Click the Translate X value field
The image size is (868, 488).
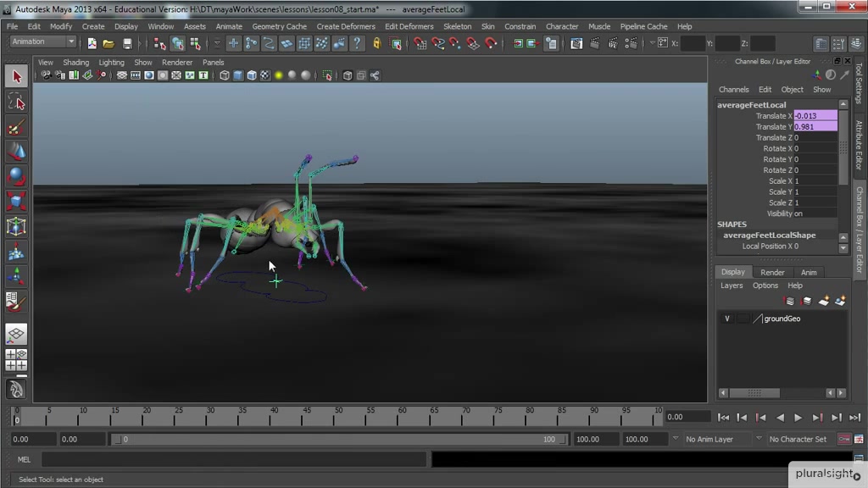click(x=815, y=116)
